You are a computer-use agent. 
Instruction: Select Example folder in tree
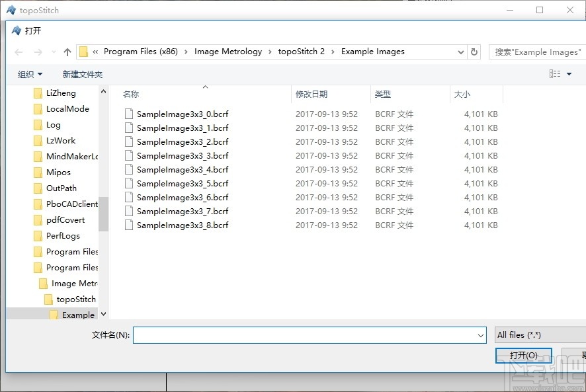[x=78, y=315]
